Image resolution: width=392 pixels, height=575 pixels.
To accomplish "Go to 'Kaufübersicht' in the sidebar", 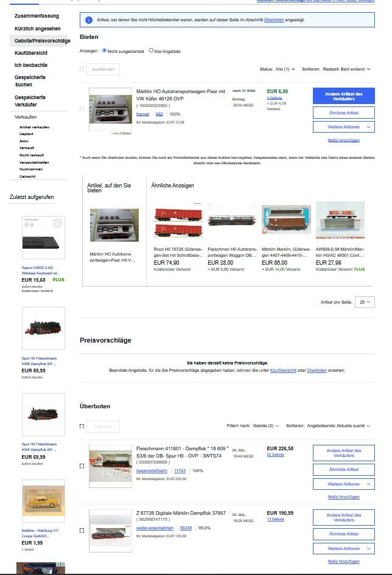I will pyautogui.click(x=31, y=53).
